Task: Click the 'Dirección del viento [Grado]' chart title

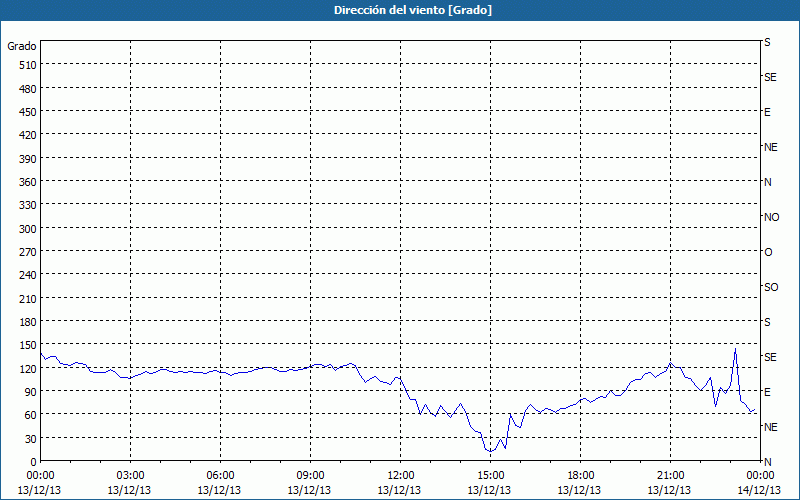Action: [x=413, y=10]
